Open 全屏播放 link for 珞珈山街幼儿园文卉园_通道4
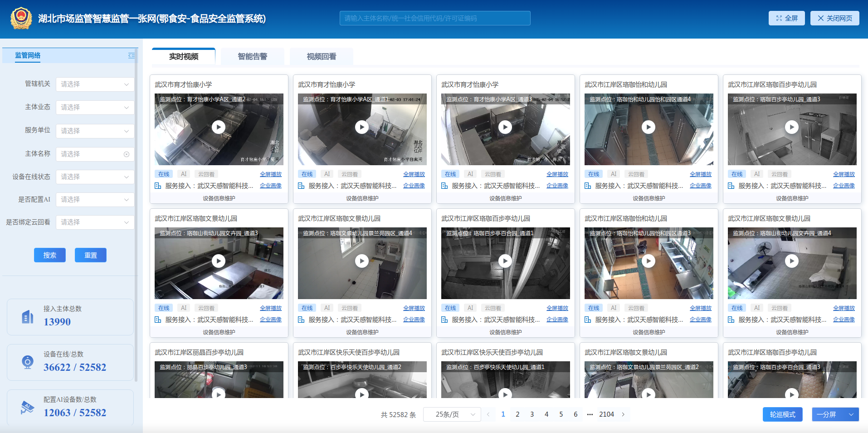Screen dimensions: 868x433 click(x=844, y=308)
